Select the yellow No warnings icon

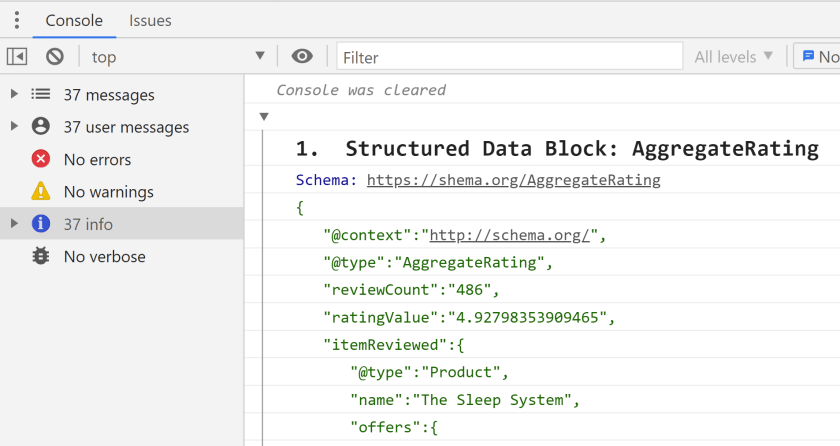pos(41,191)
